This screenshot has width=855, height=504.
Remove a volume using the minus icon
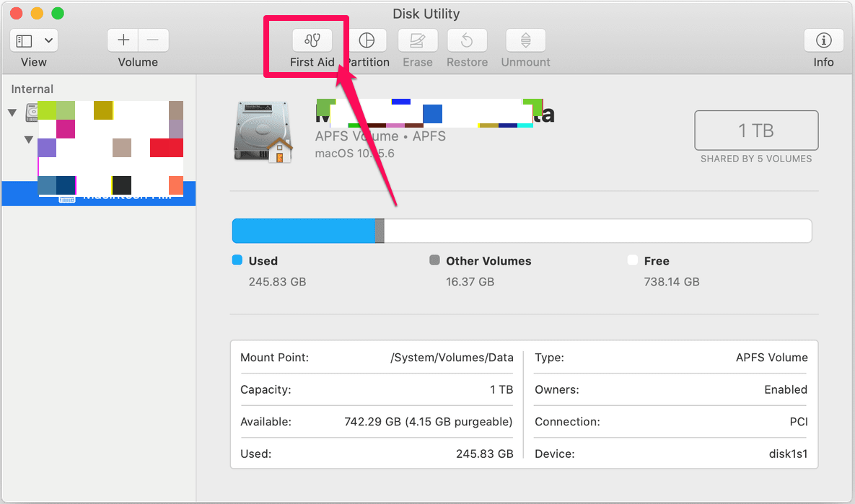pyautogui.click(x=152, y=40)
